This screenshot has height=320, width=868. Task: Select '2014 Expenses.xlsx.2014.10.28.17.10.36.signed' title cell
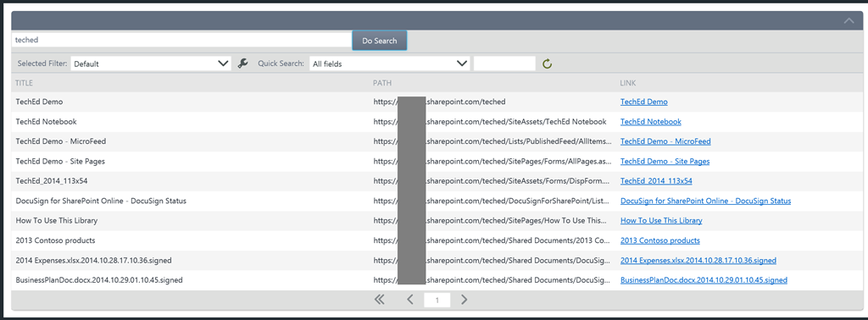click(x=93, y=260)
